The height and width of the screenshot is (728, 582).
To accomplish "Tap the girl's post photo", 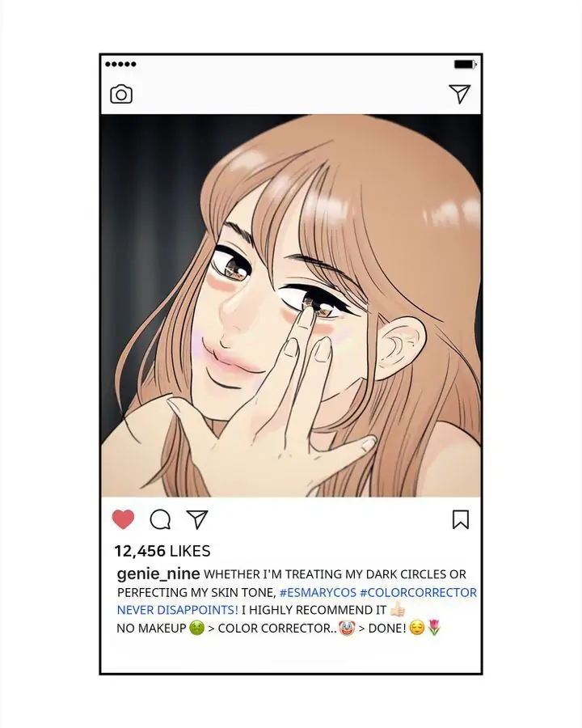I will click(291, 306).
